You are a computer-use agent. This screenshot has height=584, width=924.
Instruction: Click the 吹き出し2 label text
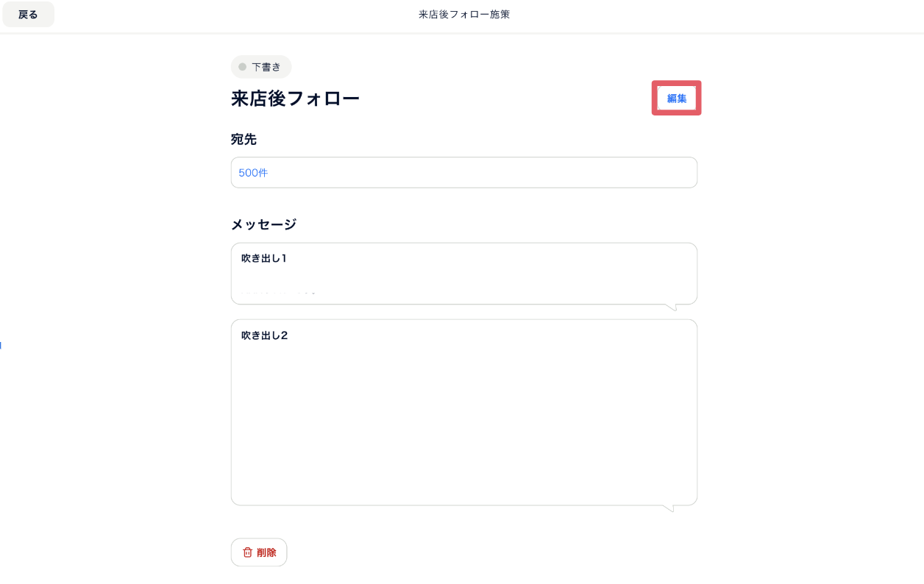coord(264,335)
